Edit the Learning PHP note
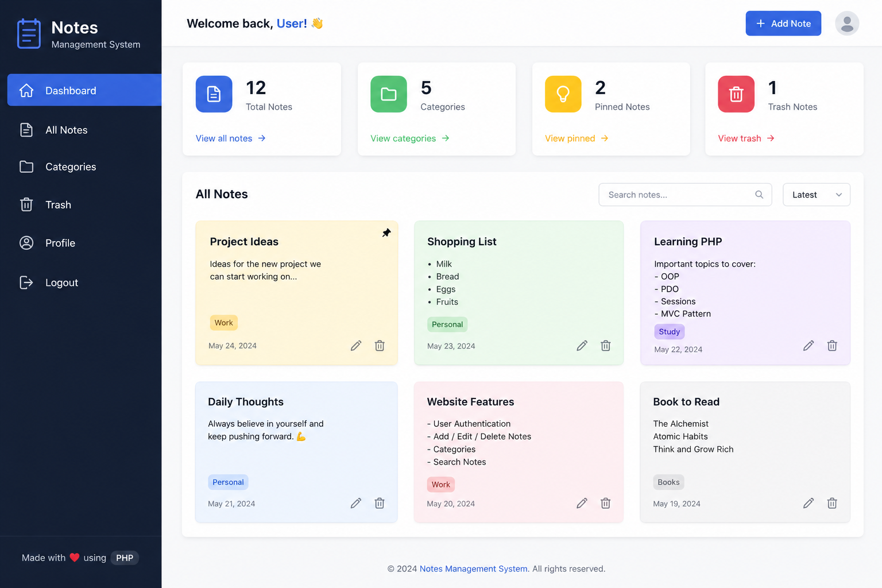Image resolution: width=882 pixels, height=588 pixels. point(808,346)
